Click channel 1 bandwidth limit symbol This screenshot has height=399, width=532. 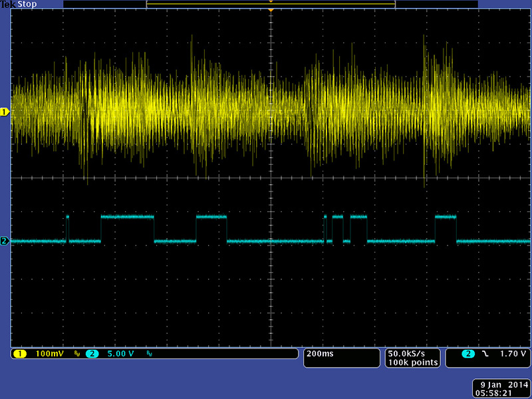point(77,354)
